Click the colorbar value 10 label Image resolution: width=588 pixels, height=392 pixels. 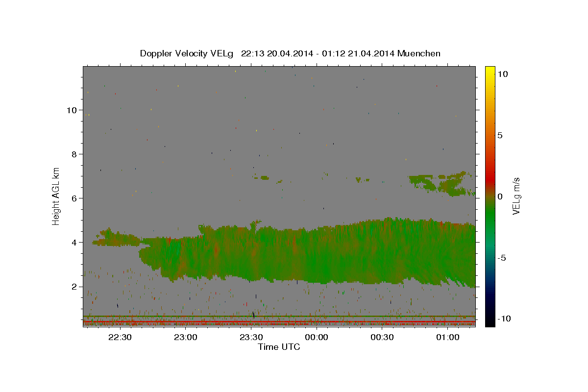pyautogui.click(x=503, y=73)
